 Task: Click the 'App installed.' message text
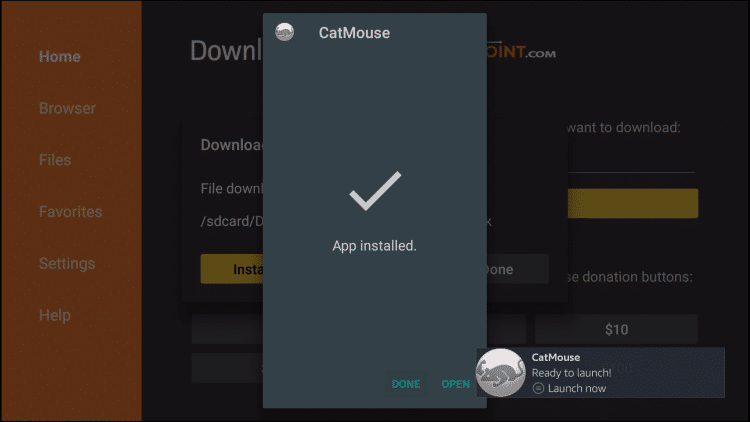click(375, 246)
